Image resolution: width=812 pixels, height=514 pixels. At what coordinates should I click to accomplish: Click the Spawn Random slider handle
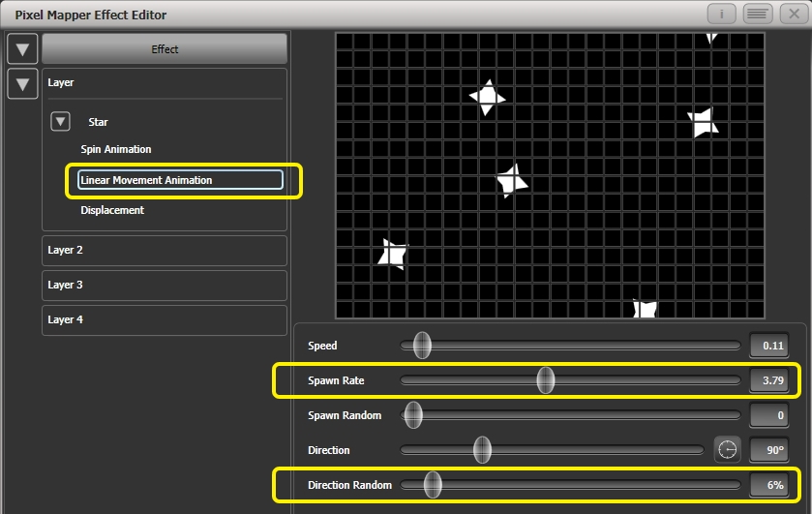click(413, 415)
